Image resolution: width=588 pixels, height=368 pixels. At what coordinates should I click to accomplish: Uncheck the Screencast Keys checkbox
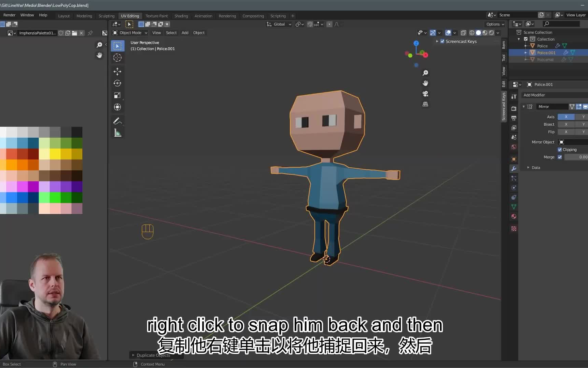(442, 41)
